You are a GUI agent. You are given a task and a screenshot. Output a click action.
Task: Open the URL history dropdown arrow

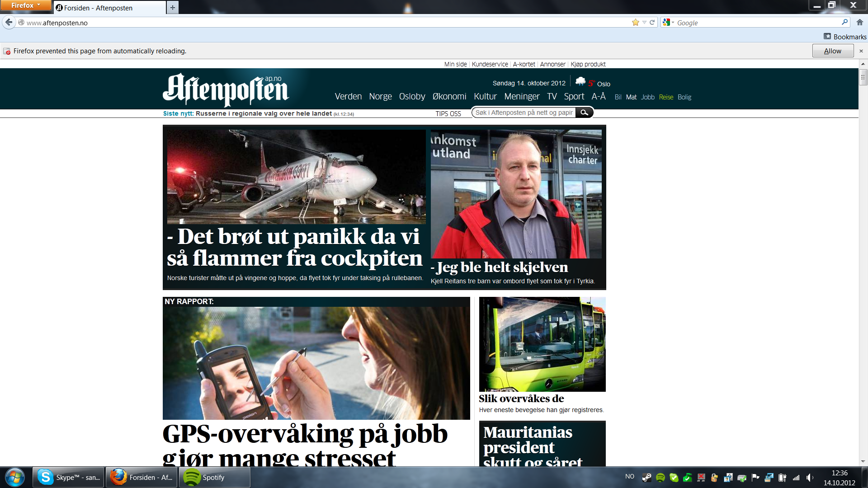[x=644, y=22]
